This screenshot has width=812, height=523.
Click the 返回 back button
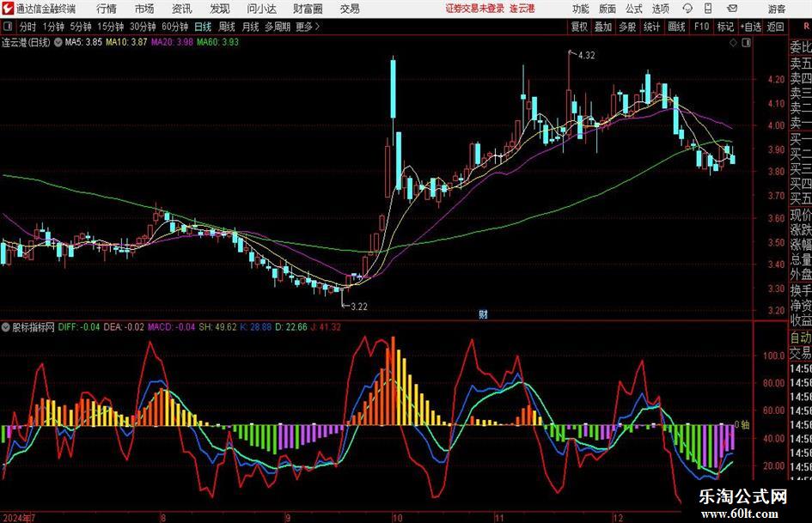click(775, 27)
